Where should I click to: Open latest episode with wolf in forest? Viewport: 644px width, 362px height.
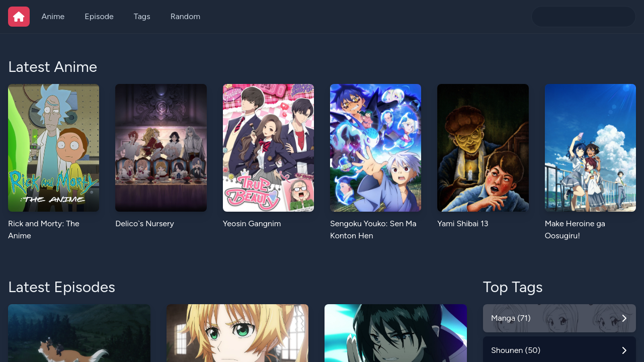(x=79, y=333)
